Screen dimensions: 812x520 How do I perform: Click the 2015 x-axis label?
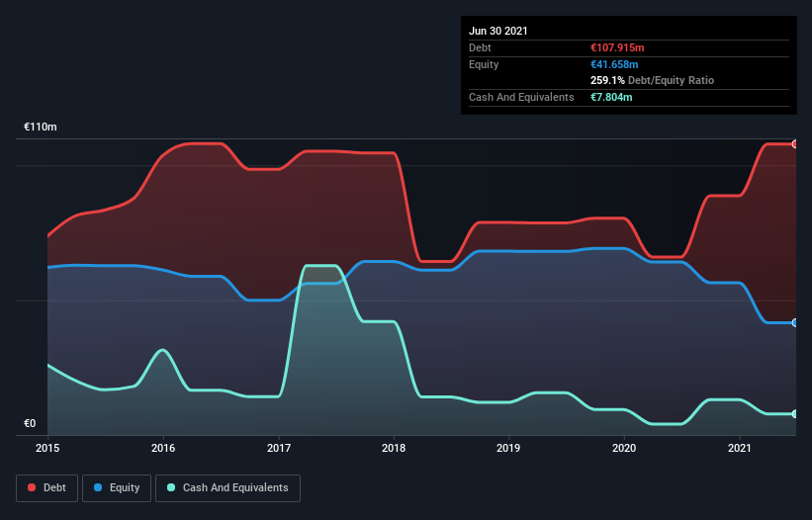47,448
